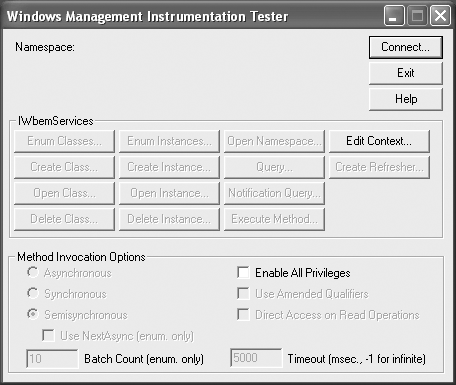The image size is (456, 385).
Task: Open Help for the tester
Action: point(406,99)
